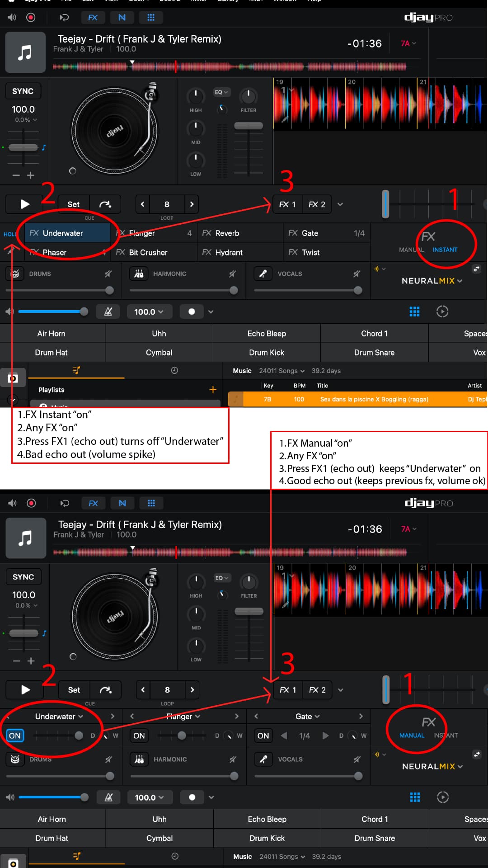This screenshot has width=488, height=868.
Task: Mute the Vocals stem in the upper screenshot
Action: tap(357, 274)
